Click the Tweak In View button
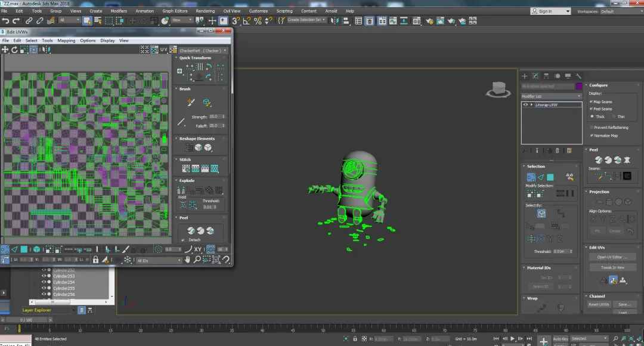 (x=612, y=267)
